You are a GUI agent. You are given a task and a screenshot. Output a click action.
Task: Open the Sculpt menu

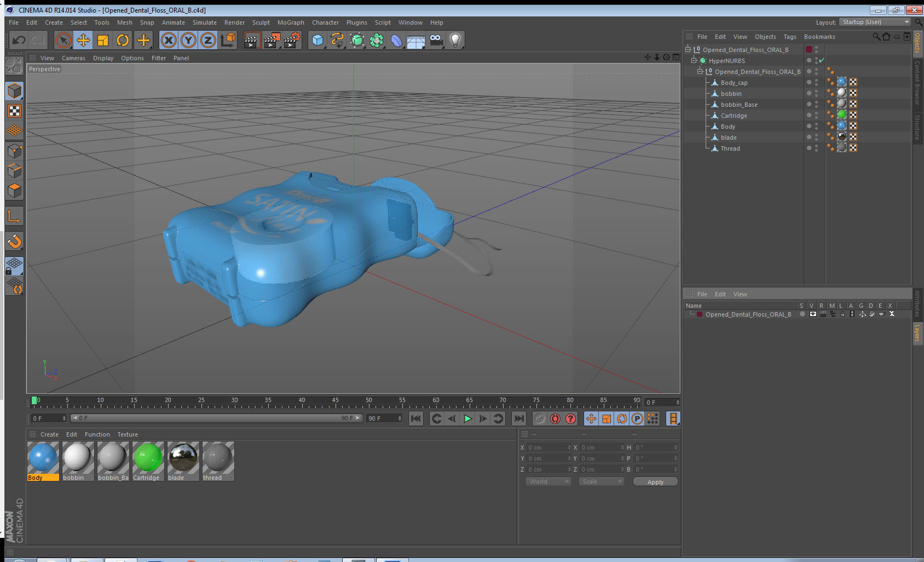click(x=261, y=22)
